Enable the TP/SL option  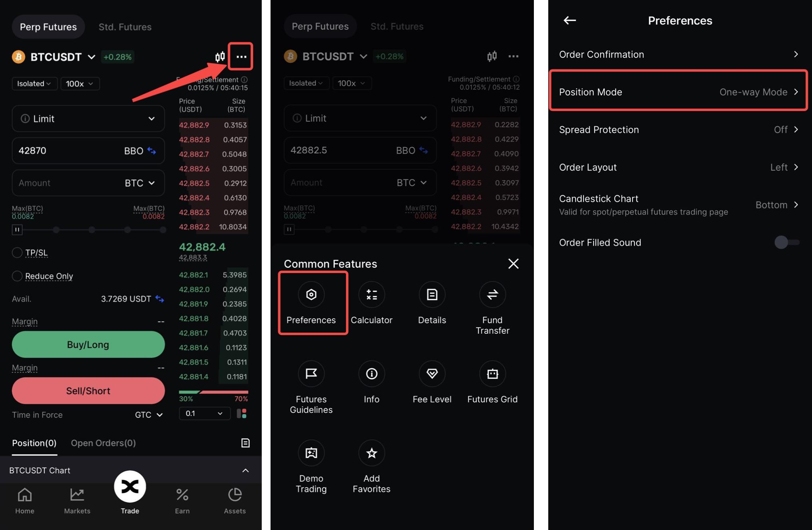click(17, 253)
